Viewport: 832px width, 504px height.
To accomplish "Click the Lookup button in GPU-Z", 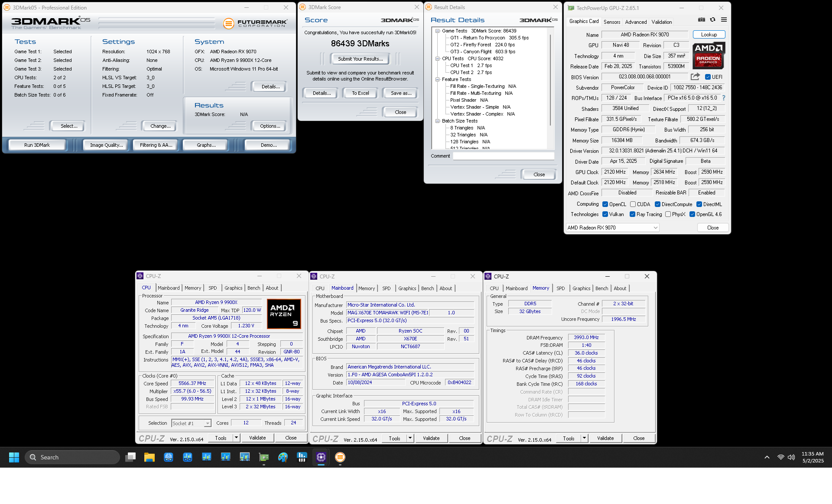I will tap(709, 35).
